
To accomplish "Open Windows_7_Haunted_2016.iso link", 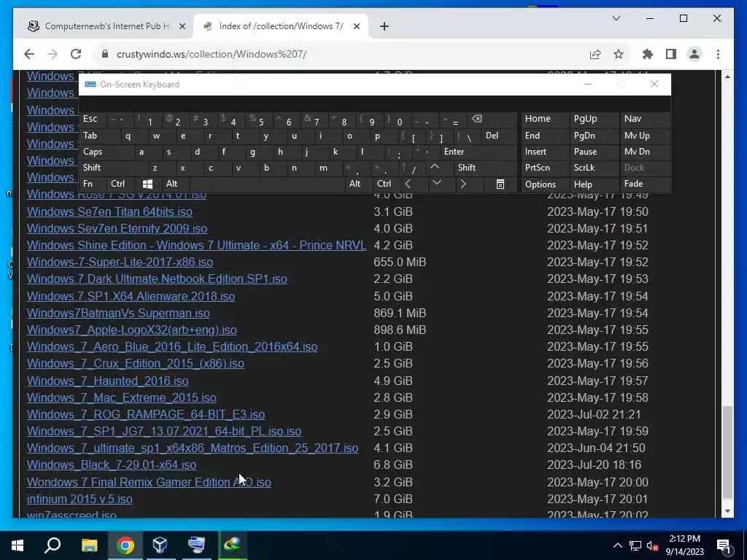I will (108, 381).
